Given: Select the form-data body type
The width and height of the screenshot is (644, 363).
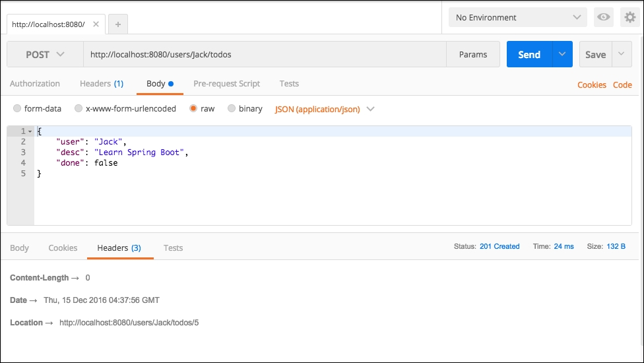Looking at the screenshot, I should click(x=18, y=109).
